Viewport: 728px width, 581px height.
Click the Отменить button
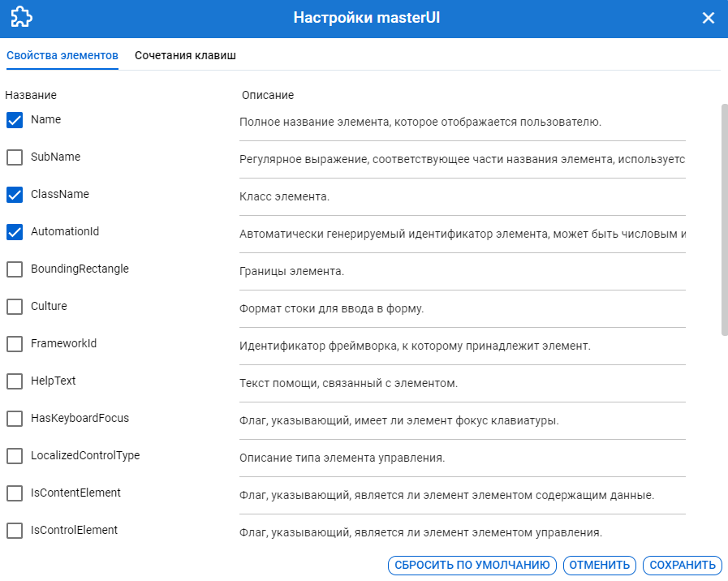(599, 566)
